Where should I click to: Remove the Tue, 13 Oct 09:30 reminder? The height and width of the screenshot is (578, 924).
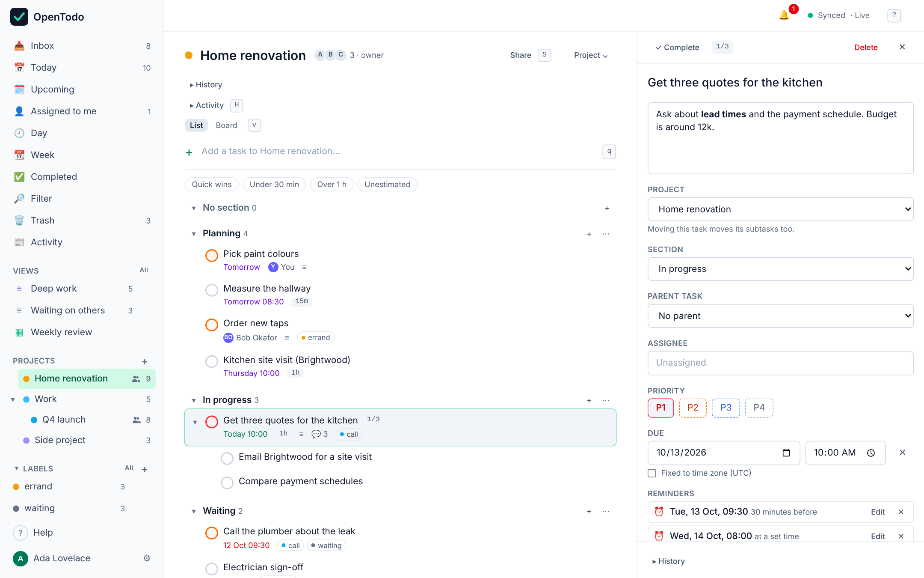[x=901, y=512]
